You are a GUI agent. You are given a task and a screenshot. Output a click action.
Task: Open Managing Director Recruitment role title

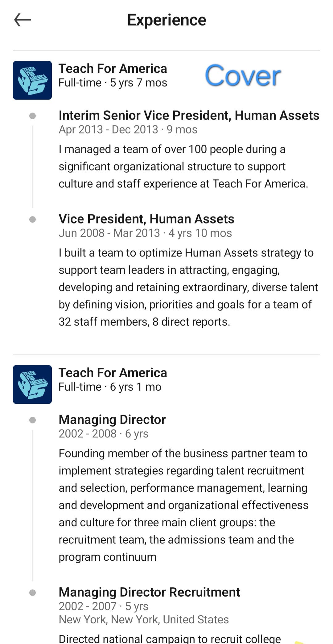click(x=149, y=592)
